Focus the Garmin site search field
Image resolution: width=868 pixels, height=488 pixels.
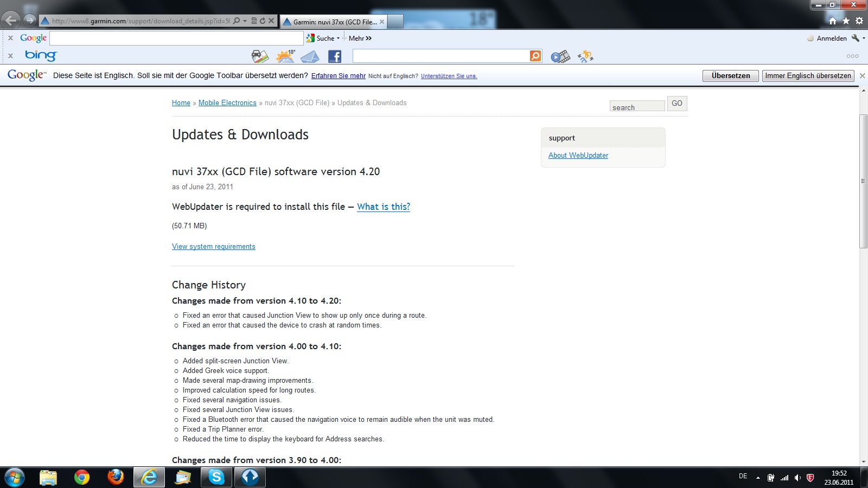[637, 106]
